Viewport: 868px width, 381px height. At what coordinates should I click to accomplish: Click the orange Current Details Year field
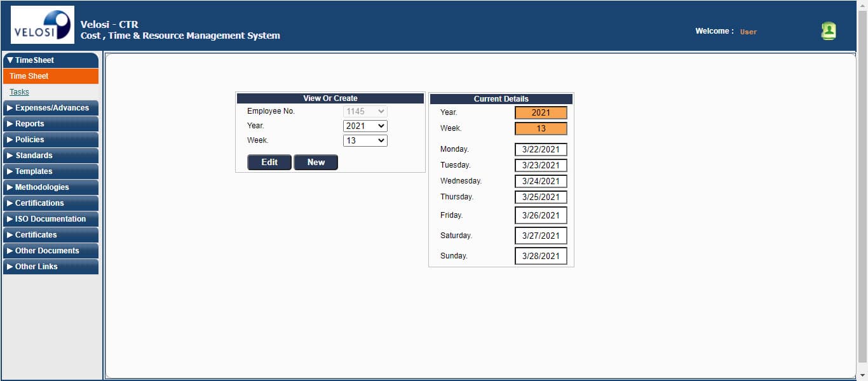click(x=541, y=112)
